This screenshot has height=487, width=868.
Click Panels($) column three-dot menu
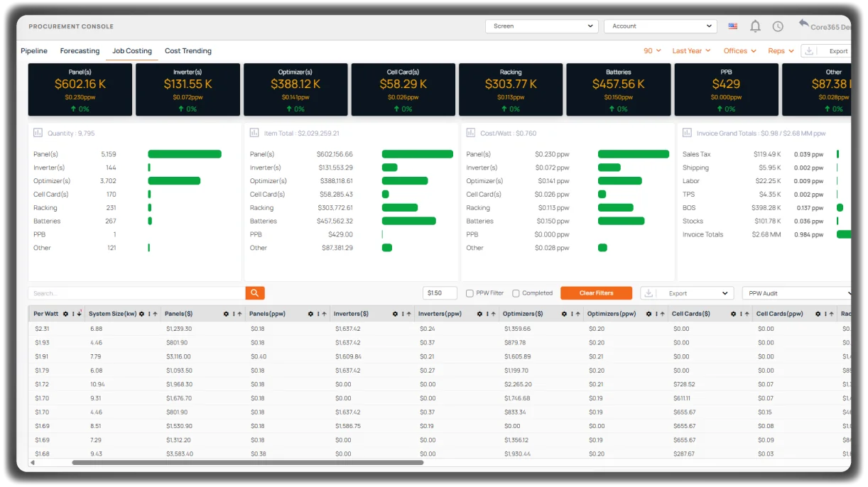click(234, 314)
